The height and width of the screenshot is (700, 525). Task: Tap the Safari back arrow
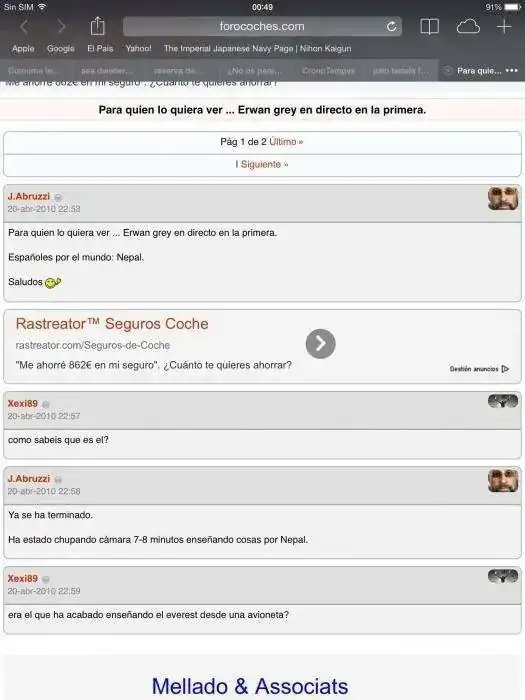pos(24,27)
